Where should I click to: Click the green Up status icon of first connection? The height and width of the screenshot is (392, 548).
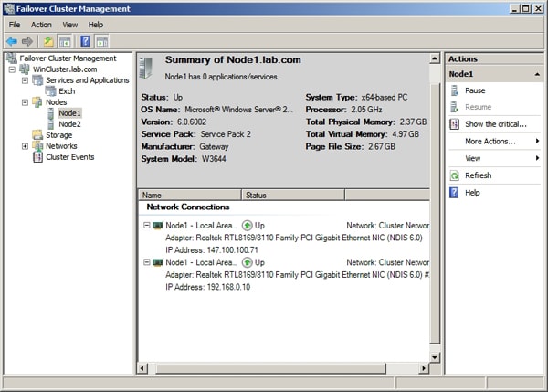coord(248,226)
